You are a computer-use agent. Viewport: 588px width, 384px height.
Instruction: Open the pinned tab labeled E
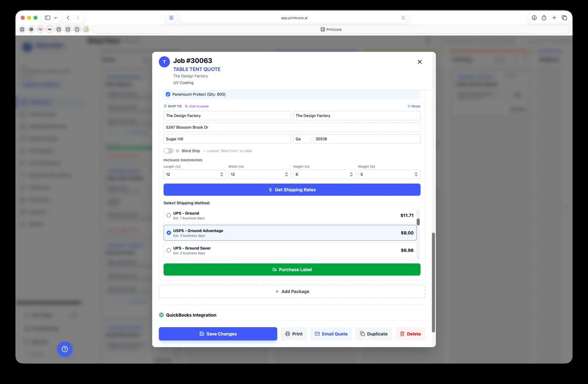tap(68, 29)
